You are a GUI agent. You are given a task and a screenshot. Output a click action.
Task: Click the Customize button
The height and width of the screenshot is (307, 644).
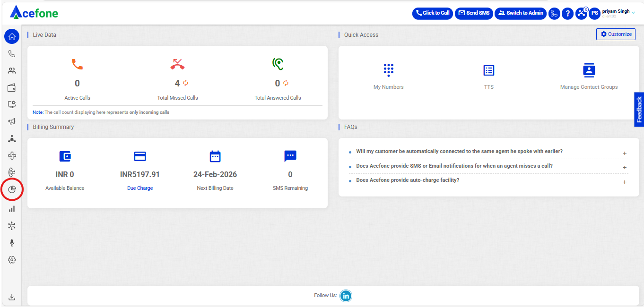click(616, 34)
